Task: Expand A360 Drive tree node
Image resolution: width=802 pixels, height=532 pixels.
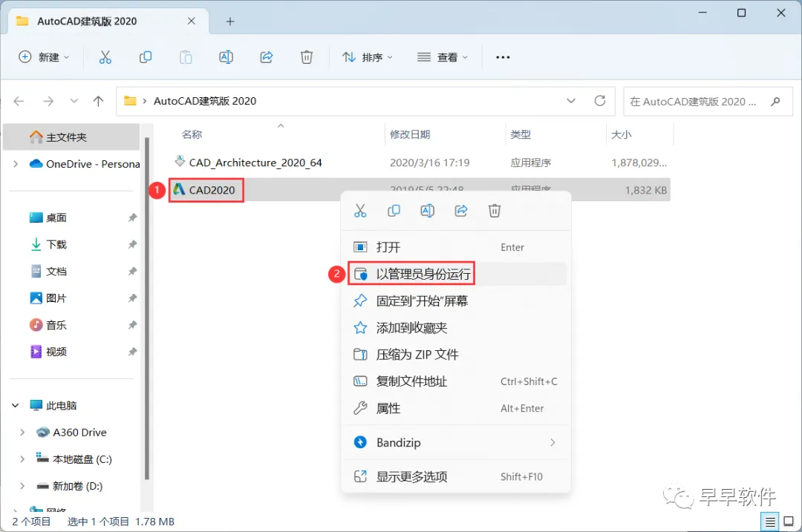Action: coord(22,433)
